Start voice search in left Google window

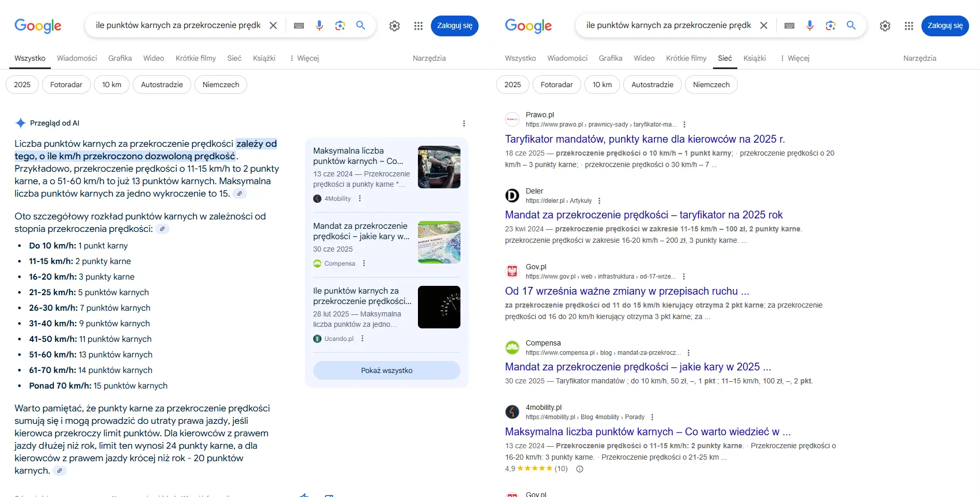pyautogui.click(x=319, y=25)
